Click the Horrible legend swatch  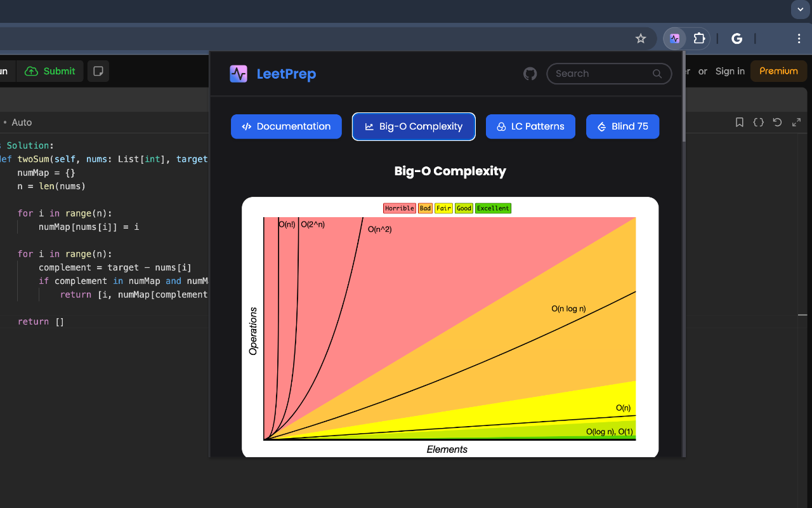tap(400, 208)
